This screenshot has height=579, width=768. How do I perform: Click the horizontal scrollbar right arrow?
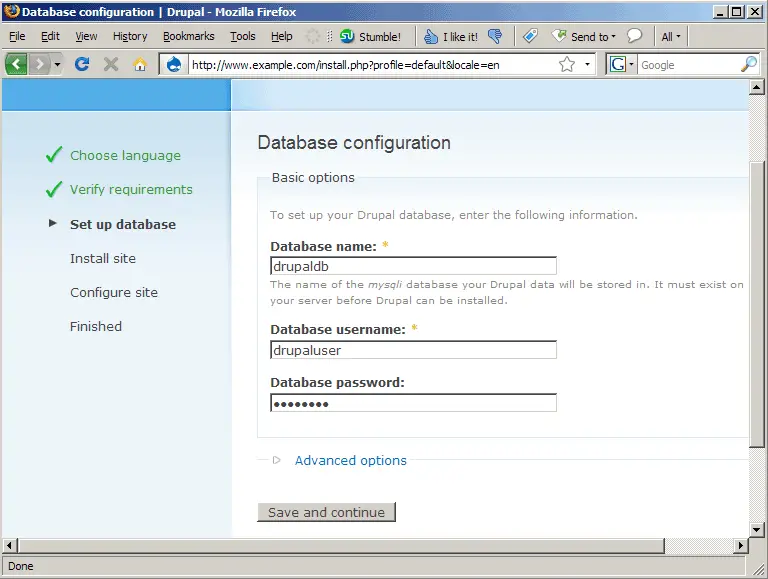(x=741, y=545)
